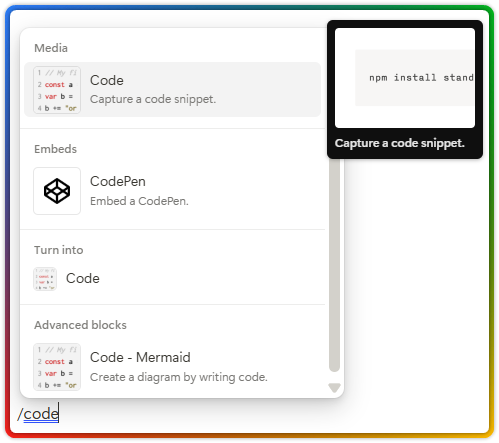Click the 'Turn into' section heading
This screenshot has height=443, width=499.
[59, 250]
